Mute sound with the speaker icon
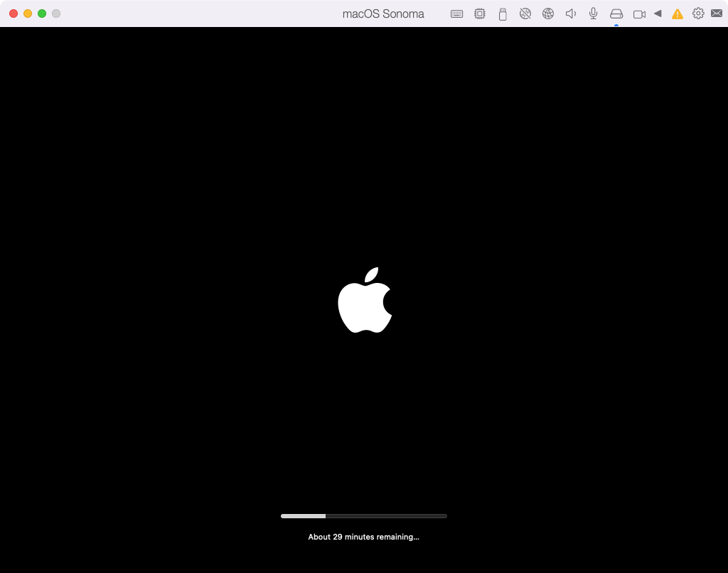 pos(570,14)
